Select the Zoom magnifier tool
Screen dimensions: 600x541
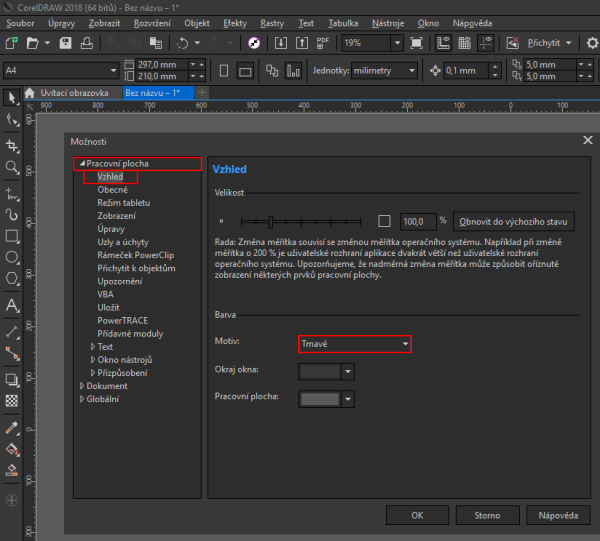[11, 167]
